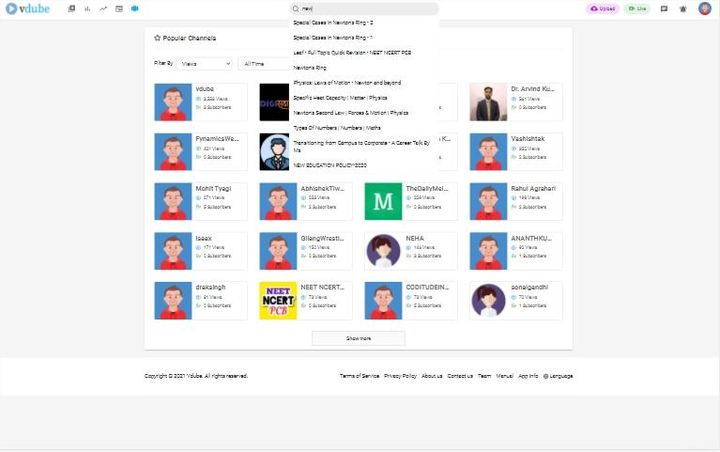The image size is (720, 452).
Task: Open the dark avatar channel thumbnail beside FynamicsWe...
Action: (275, 152)
